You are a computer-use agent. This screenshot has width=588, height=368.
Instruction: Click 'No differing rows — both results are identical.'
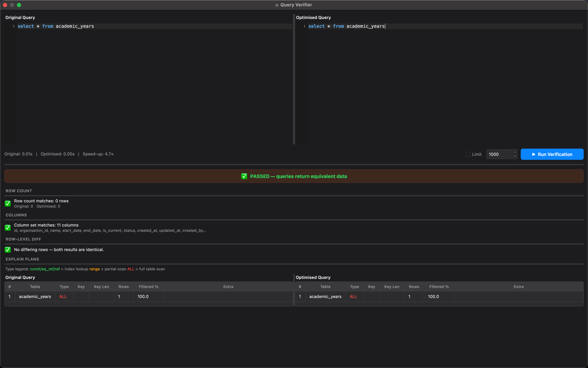point(59,250)
